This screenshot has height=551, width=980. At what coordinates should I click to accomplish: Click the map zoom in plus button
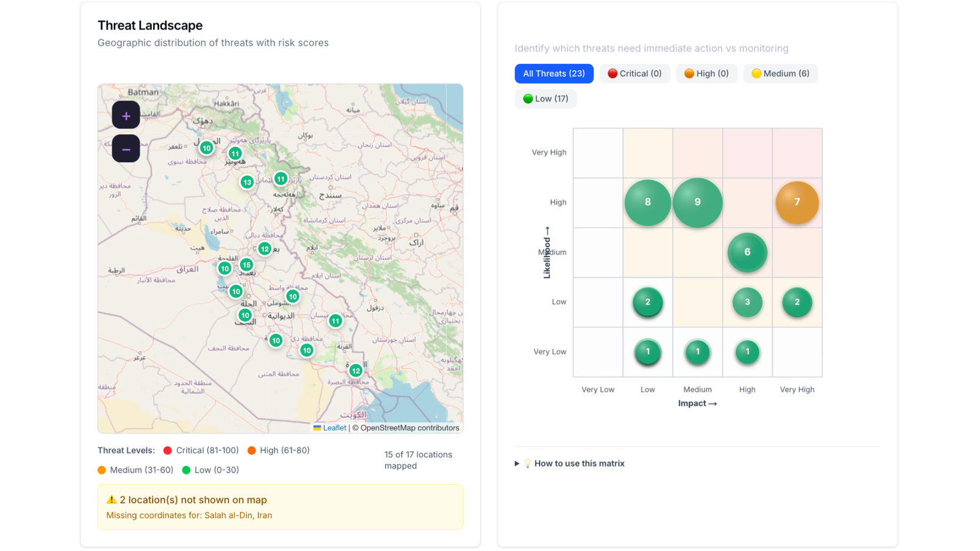click(x=126, y=116)
